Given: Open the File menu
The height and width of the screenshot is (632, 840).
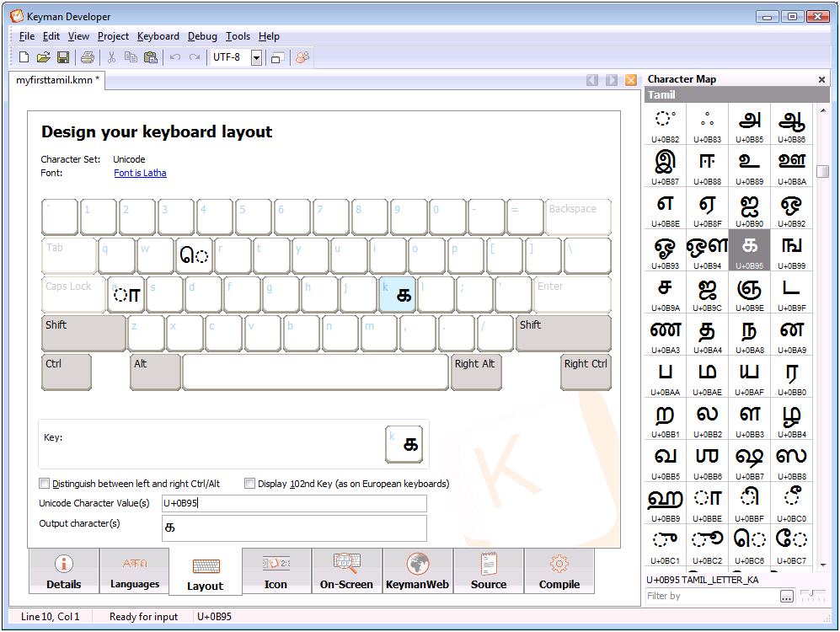Looking at the screenshot, I should tap(27, 36).
